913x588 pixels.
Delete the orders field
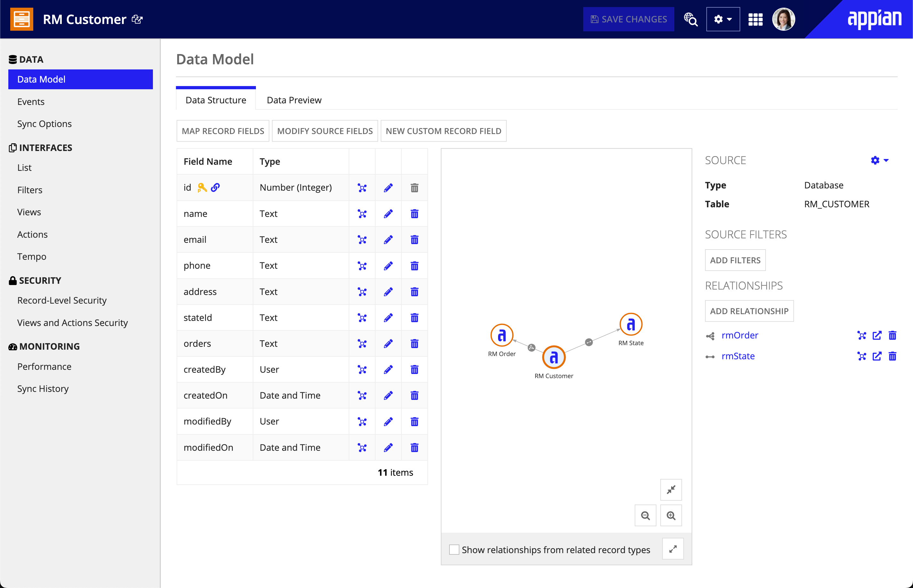tap(415, 344)
